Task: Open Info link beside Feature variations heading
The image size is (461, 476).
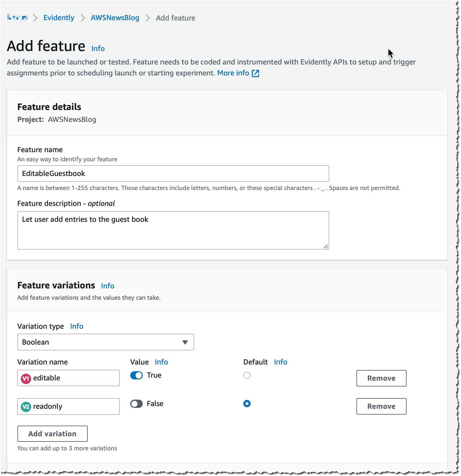Action: tap(108, 286)
